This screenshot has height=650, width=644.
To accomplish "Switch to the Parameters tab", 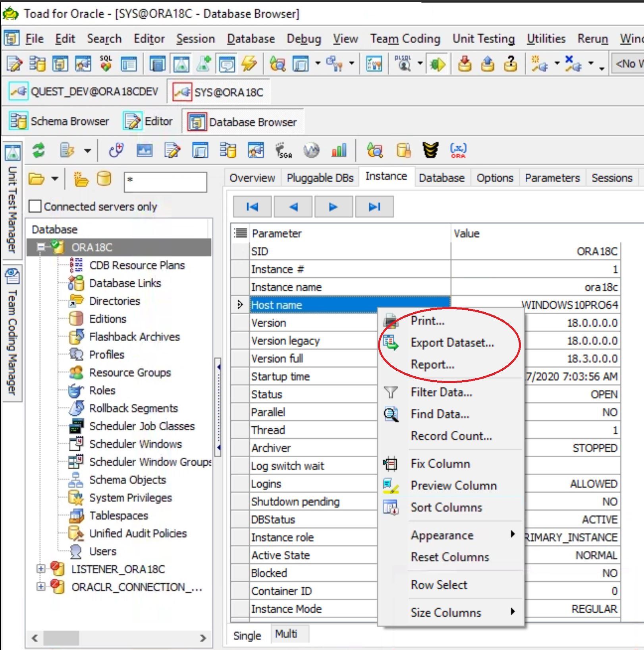I will tap(552, 178).
